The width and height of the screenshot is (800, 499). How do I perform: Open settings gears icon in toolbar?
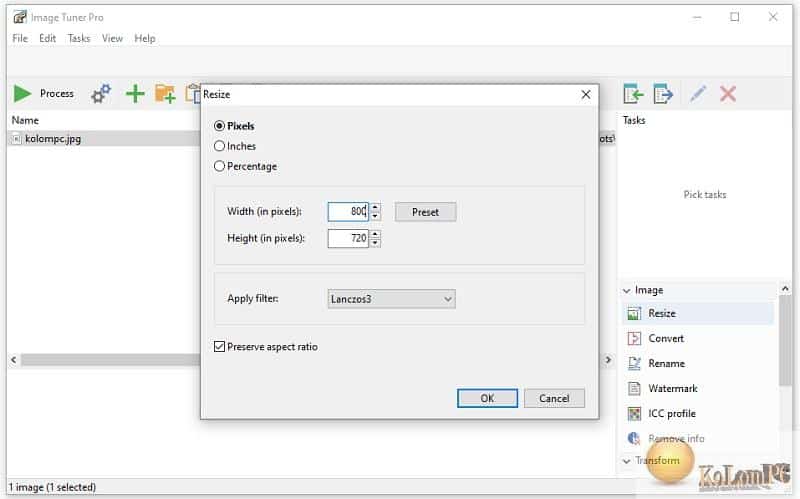click(101, 94)
